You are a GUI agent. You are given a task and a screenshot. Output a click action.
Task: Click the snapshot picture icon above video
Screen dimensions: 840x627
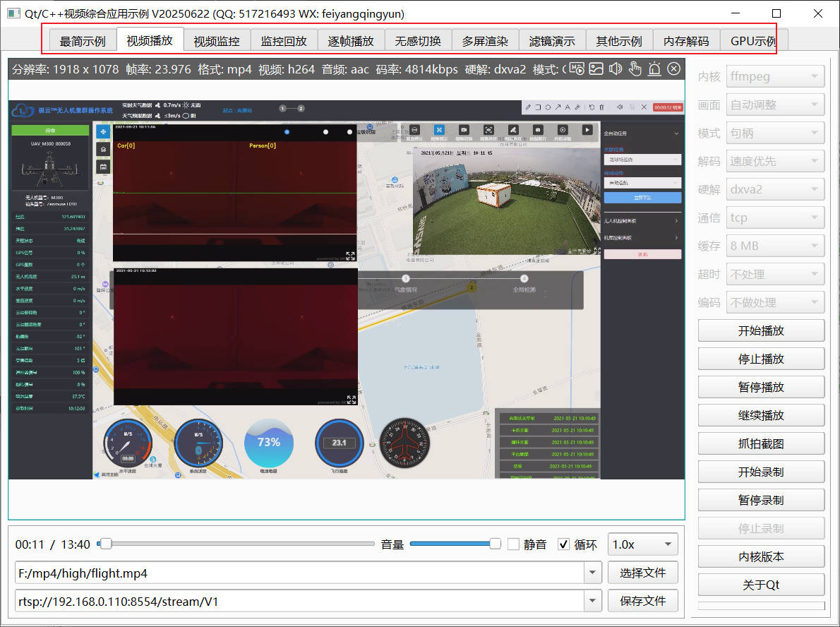click(x=596, y=68)
